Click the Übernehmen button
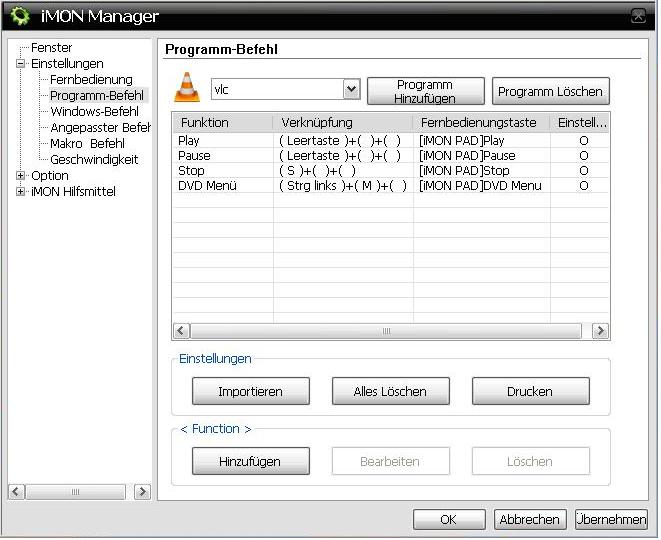 click(611, 519)
